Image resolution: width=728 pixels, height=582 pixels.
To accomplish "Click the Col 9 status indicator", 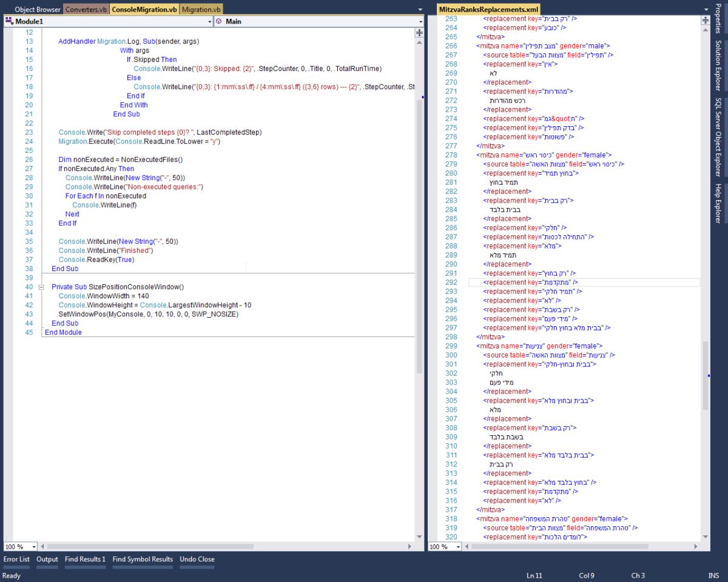I will coord(587,575).
